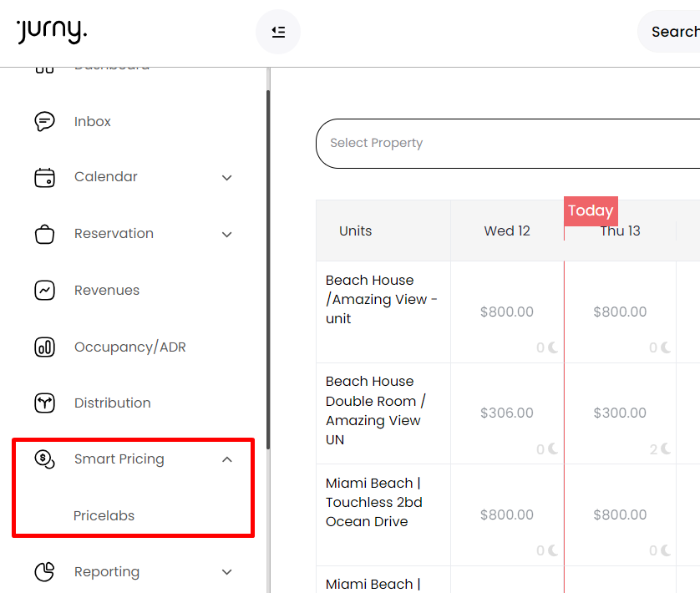Click the Reporting pie chart icon

pyautogui.click(x=44, y=572)
